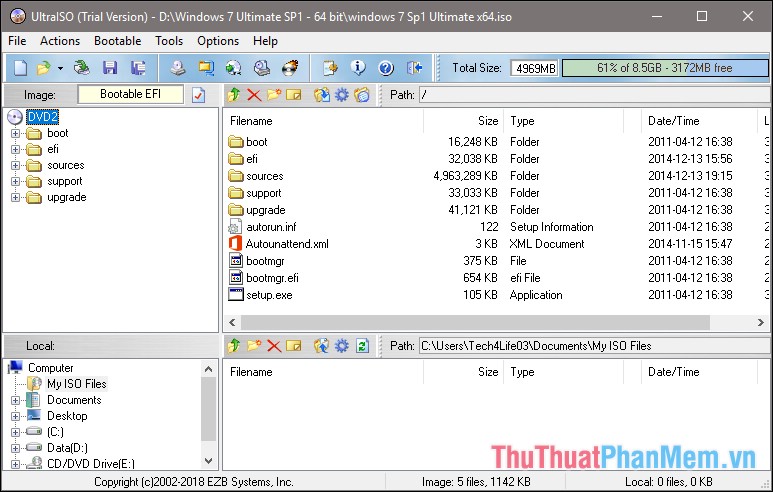The image size is (773, 492).
Task: Expand the Data(D:) drive node
Action: point(15,448)
